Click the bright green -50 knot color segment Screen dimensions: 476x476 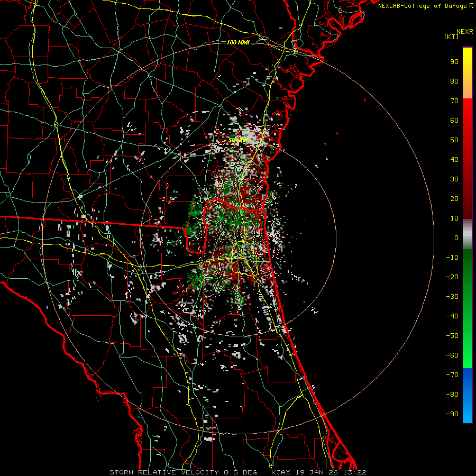pos(467,336)
